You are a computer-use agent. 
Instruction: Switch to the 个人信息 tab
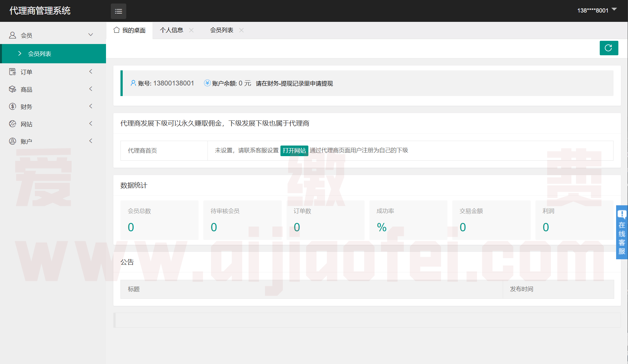coord(172,30)
